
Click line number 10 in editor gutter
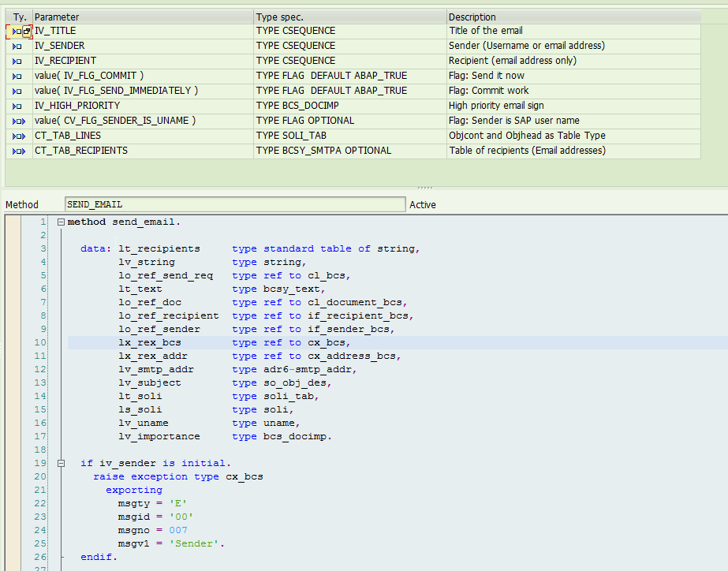point(40,342)
